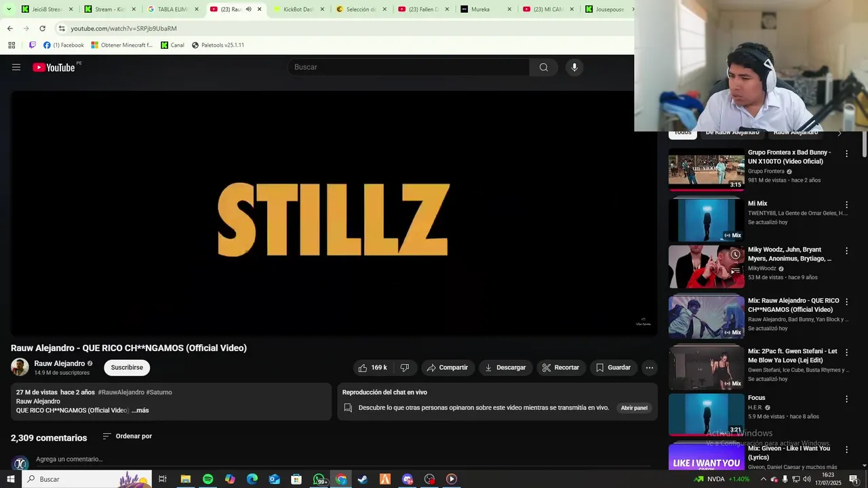868x488 pixels.
Task: Click the search magnifier button
Action: click(543, 67)
